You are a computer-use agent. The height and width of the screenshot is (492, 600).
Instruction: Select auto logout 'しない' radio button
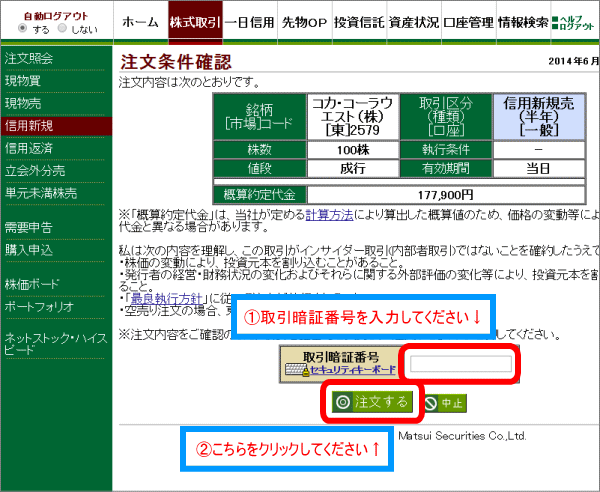tap(62, 29)
